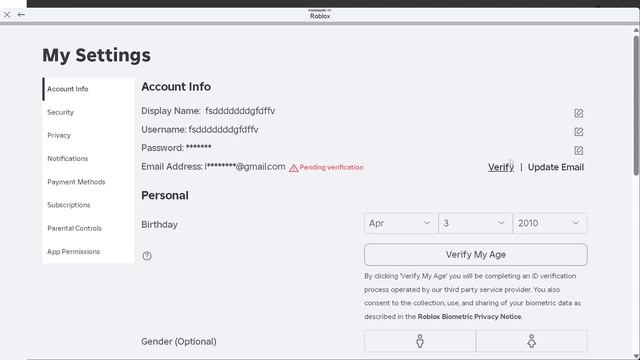Click the My Settings heading
The image size is (640, 360).
pyautogui.click(x=96, y=55)
